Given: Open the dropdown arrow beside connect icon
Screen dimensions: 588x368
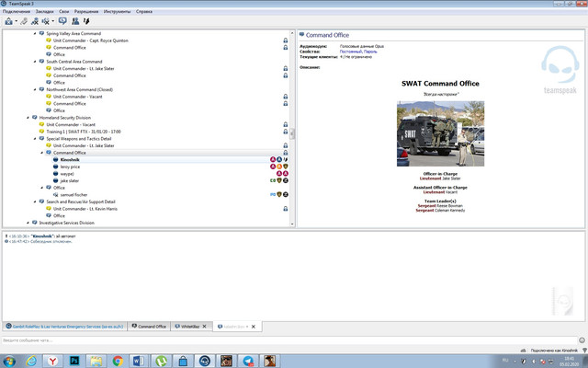Looking at the screenshot, I should (16, 21).
